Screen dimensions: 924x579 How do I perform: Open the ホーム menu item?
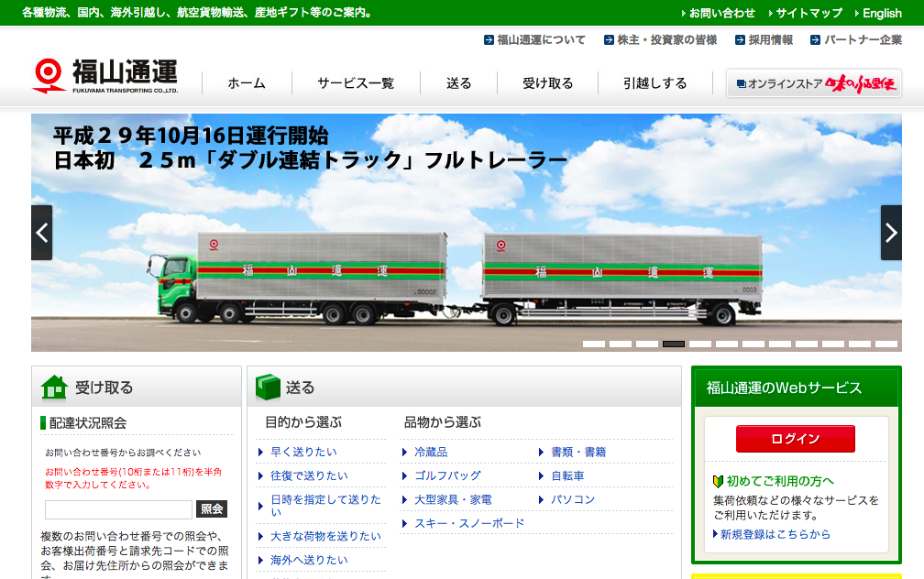(x=247, y=83)
